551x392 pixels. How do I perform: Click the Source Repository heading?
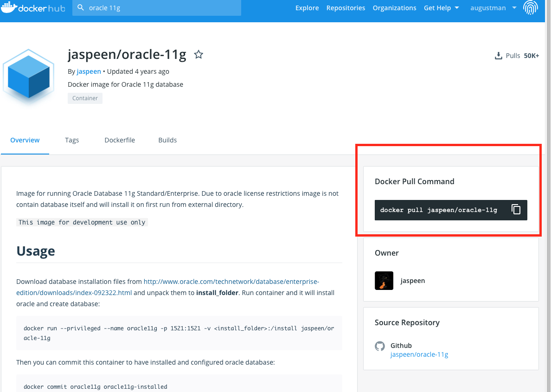(407, 322)
